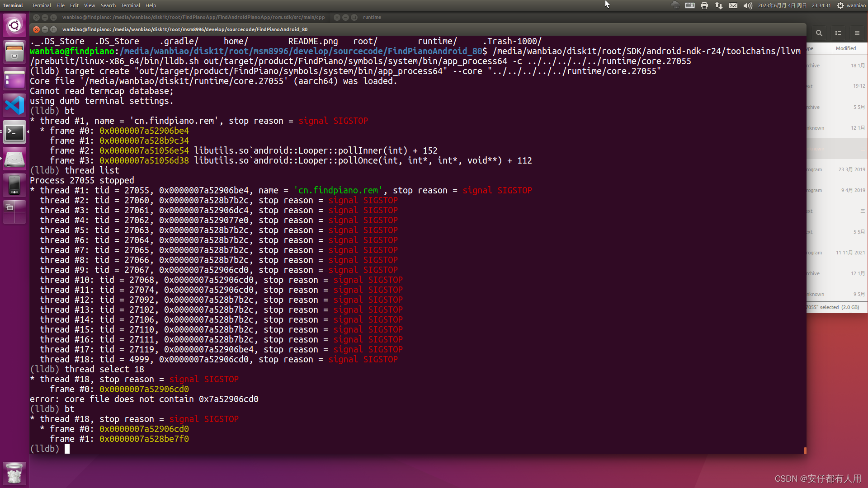Click 'thread #9: tid = 27067' line
This screenshot has width=868, height=488.
coord(219,270)
